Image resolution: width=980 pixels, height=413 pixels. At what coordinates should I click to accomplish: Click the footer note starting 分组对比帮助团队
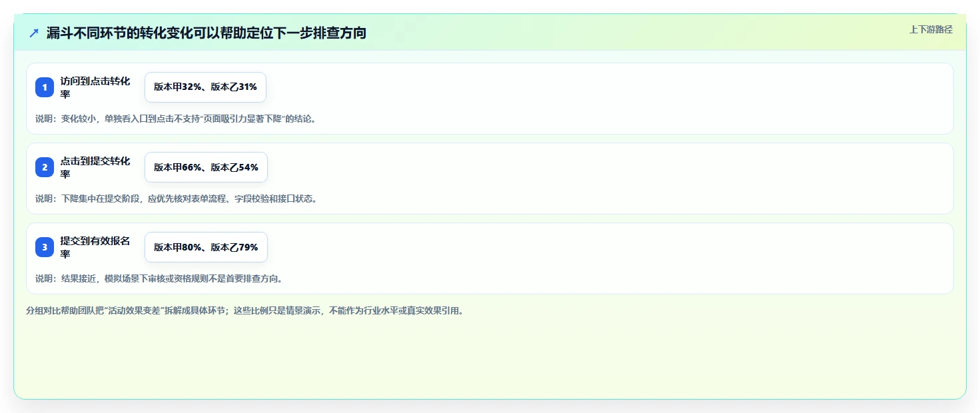(245, 310)
